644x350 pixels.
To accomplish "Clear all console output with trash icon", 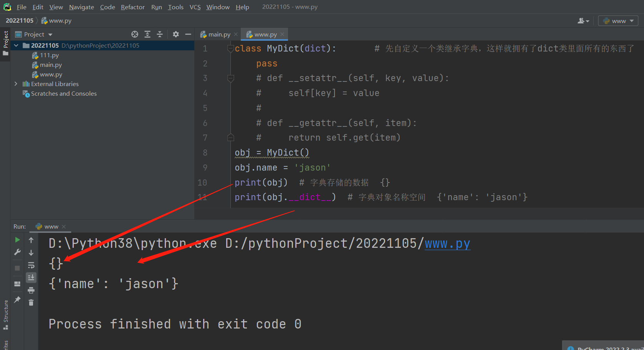I will 31,303.
